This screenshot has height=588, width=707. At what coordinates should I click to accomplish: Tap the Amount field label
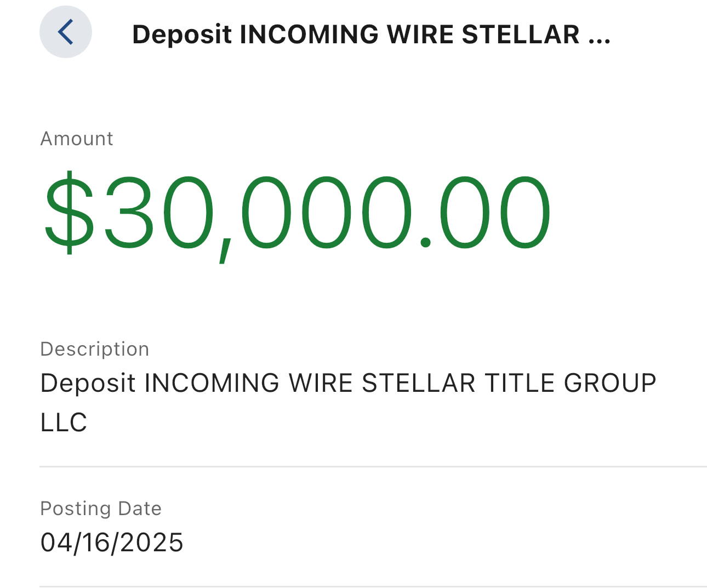click(77, 139)
